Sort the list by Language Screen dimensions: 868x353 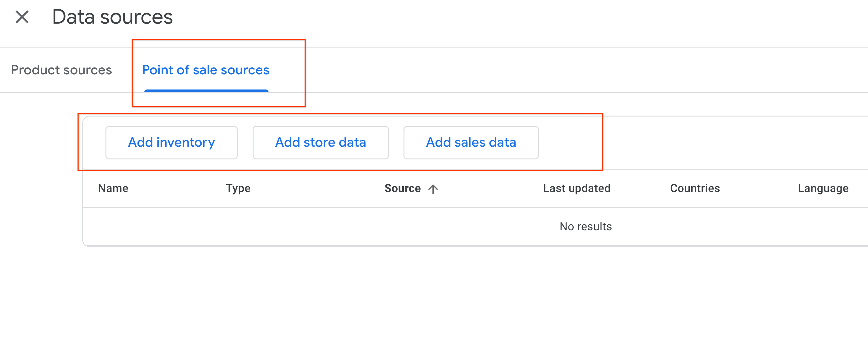[x=823, y=188]
